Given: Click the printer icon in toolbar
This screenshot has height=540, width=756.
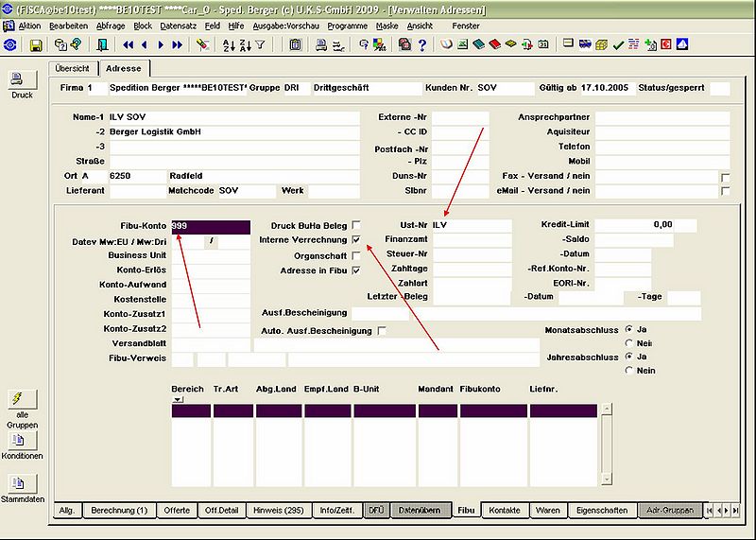Looking at the screenshot, I should [321, 44].
